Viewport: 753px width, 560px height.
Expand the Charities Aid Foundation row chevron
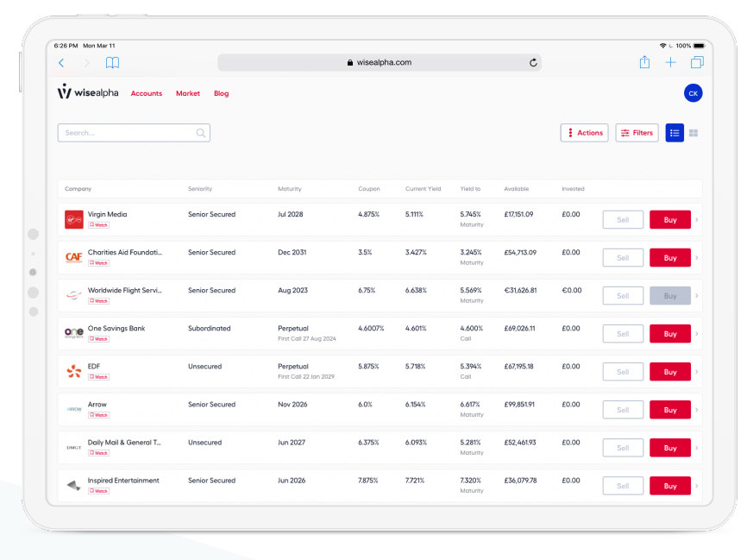[x=697, y=257]
